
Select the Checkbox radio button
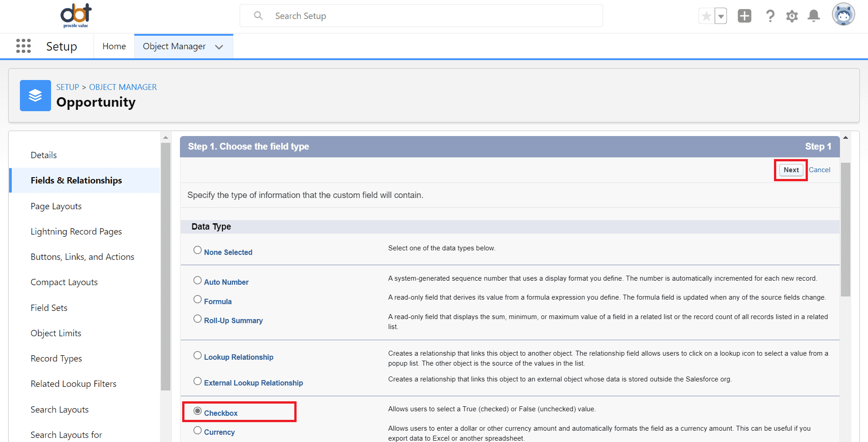click(198, 411)
